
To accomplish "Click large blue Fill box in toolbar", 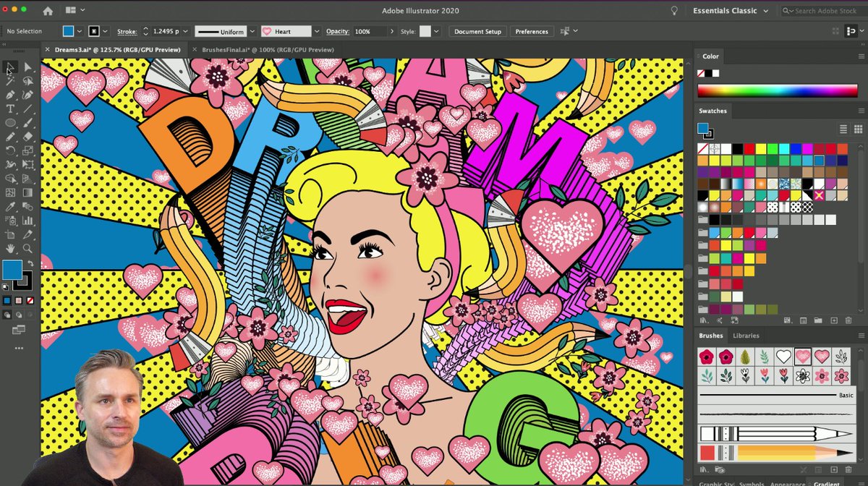I will [12, 270].
